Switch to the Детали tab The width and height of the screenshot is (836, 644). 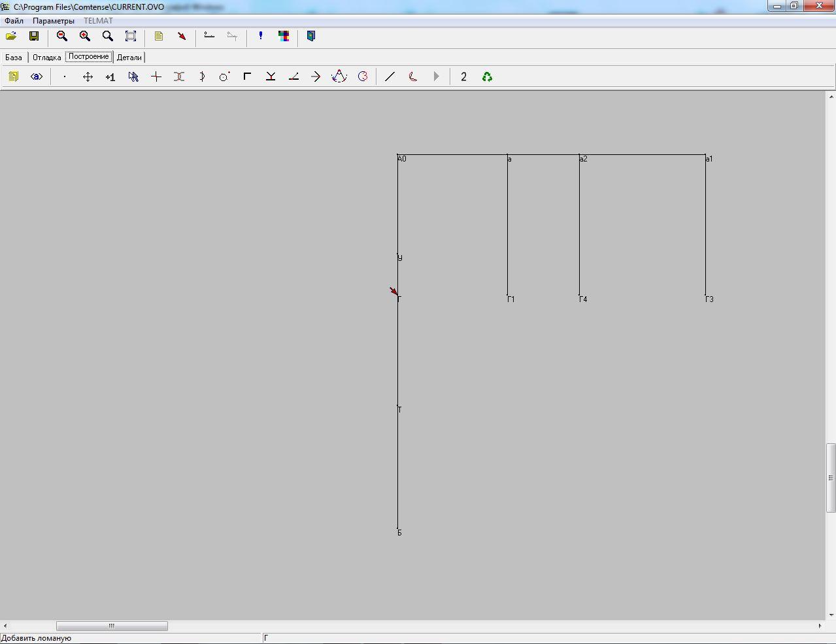click(x=129, y=58)
